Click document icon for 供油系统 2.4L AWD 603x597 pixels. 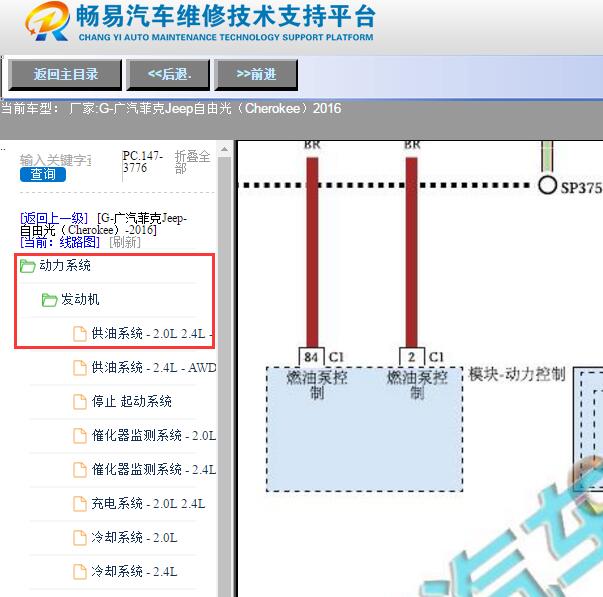[x=80, y=367]
